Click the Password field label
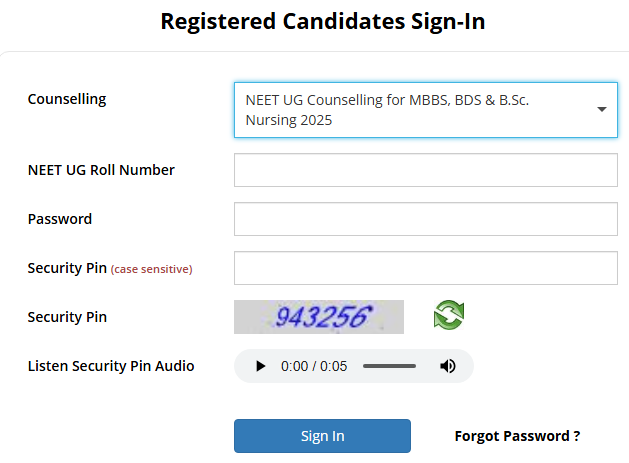629x463 pixels. coord(60,219)
